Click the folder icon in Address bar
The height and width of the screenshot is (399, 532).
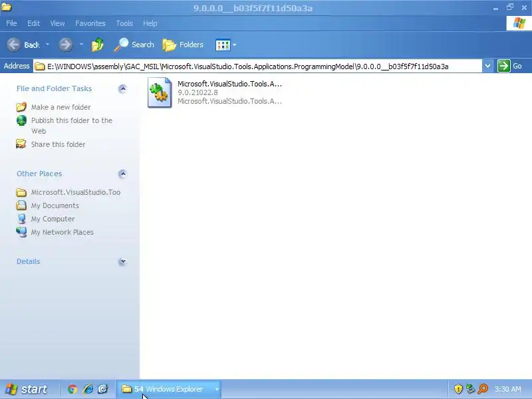pos(40,66)
